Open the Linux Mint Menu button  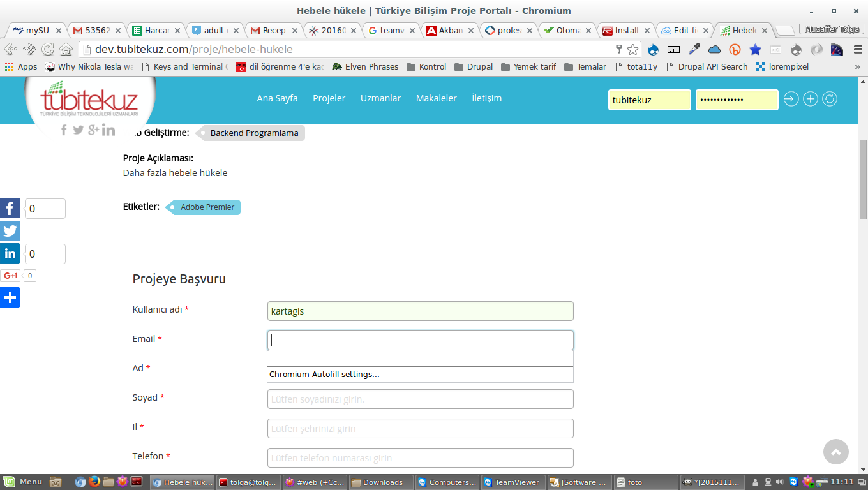pos(22,482)
